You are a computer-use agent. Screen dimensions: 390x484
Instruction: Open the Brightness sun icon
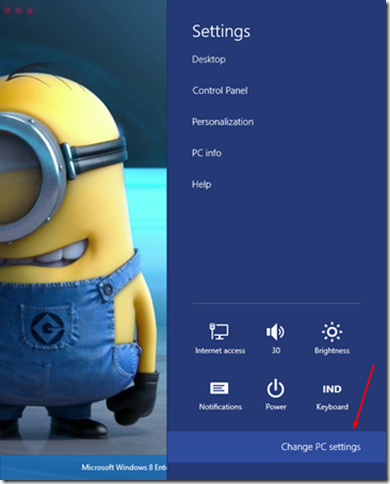click(332, 332)
